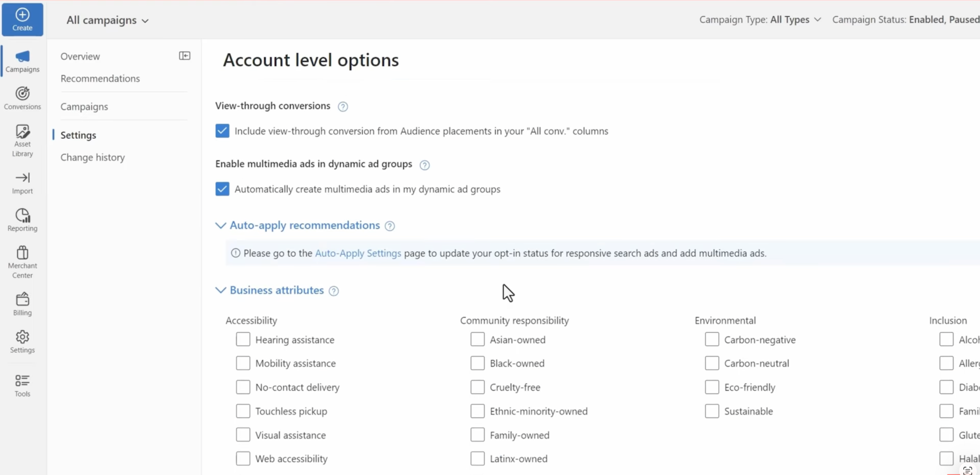Follow the Auto-Apply Settings link
This screenshot has height=475, width=980.
coord(358,253)
